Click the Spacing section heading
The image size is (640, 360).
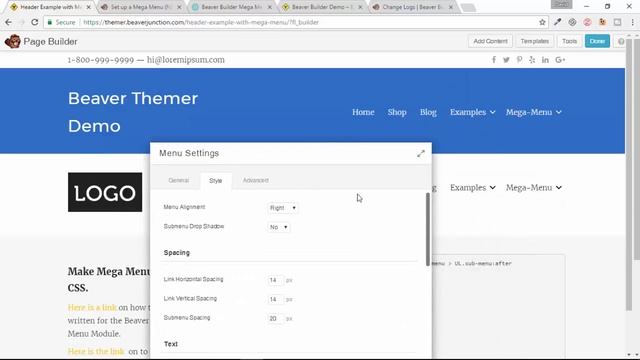pyautogui.click(x=177, y=253)
